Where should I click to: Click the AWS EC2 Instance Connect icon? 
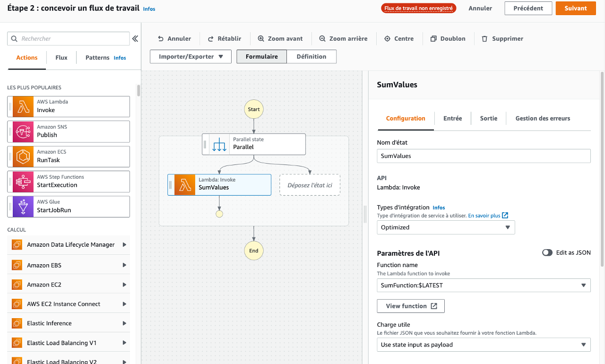(x=17, y=304)
